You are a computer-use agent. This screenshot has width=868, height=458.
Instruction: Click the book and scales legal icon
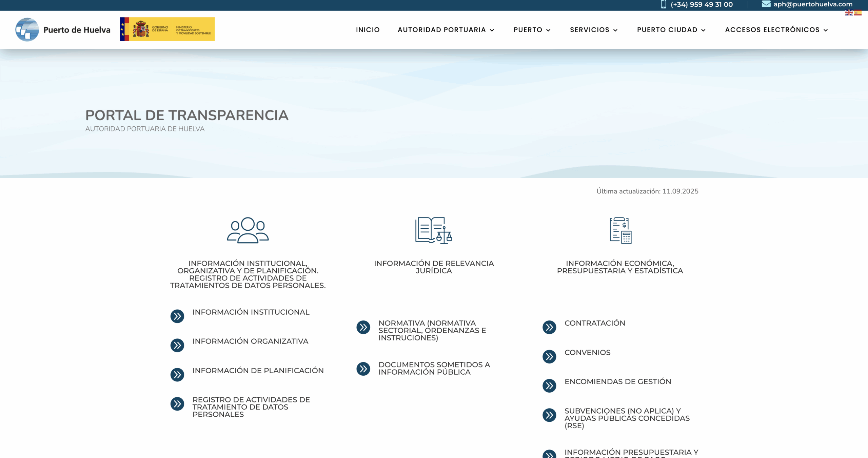(434, 230)
